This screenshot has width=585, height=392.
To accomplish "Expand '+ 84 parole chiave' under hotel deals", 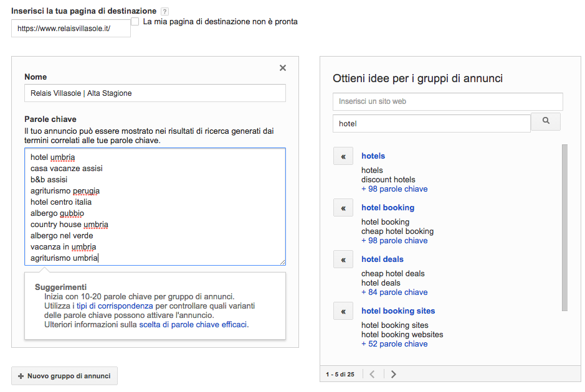I will (394, 292).
